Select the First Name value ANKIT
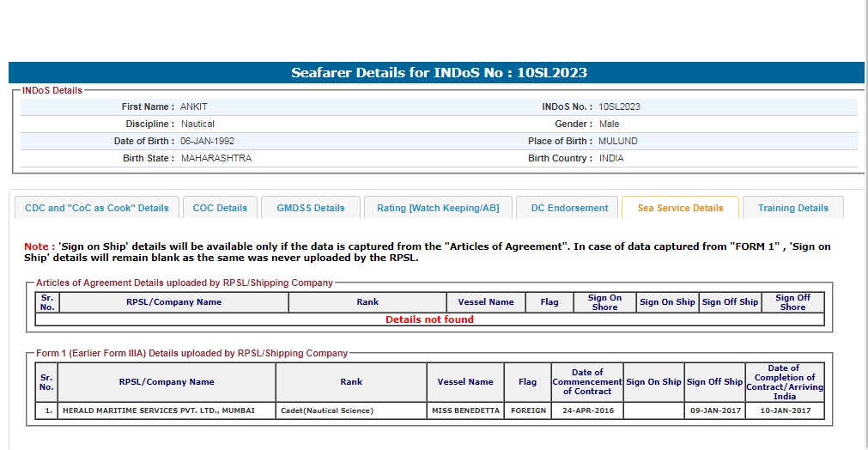The image size is (868, 450). click(x=193, y=107)
